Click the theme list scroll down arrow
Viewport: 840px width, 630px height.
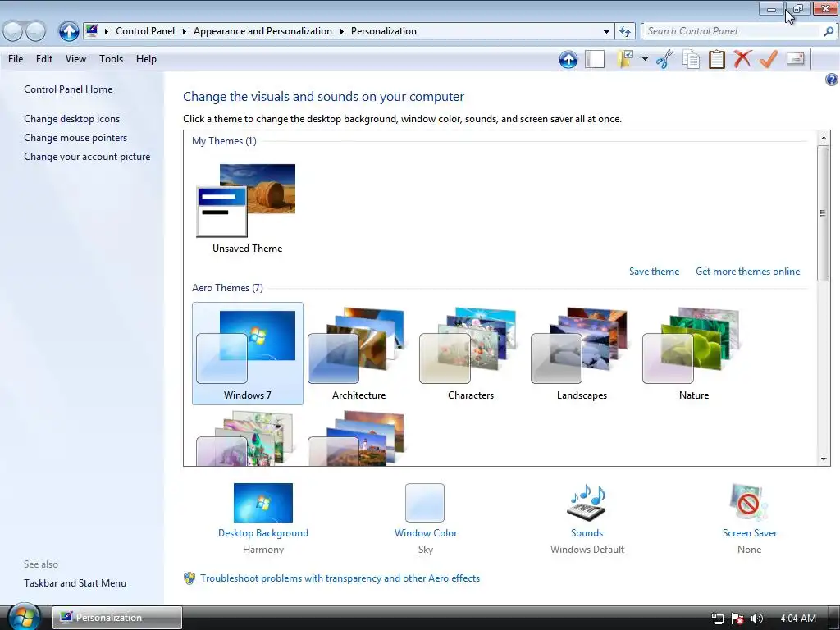coord(824,459)
